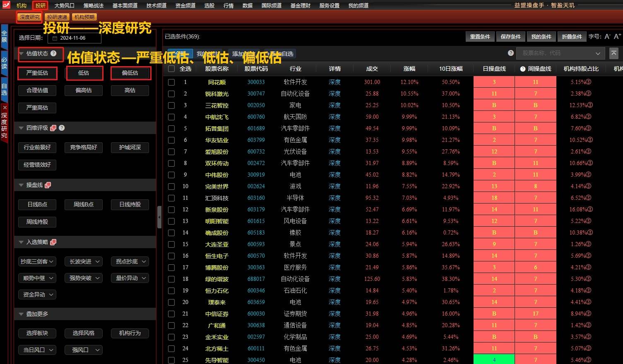Viewport: 623px width, 364px height.
Task: Click the calendar icon in date field
Action: (x=55, y=38)
